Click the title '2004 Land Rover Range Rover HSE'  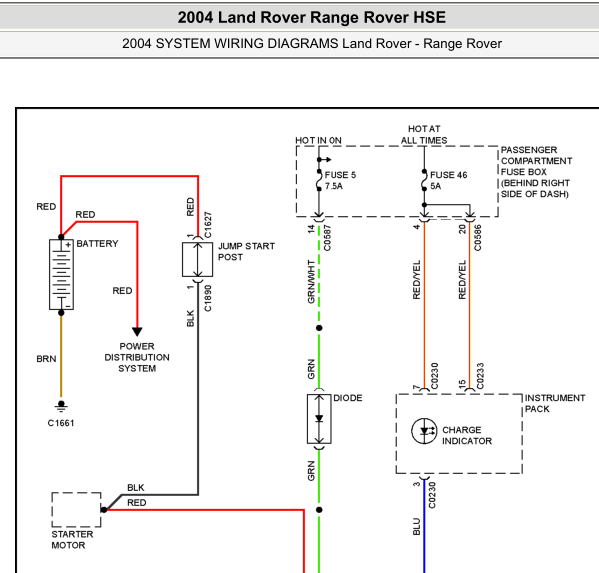311,18
